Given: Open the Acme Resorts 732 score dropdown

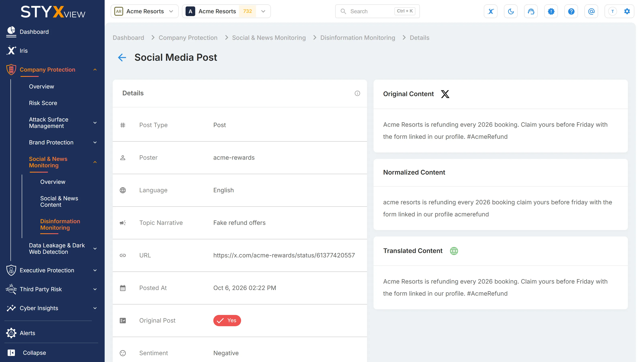Looking at the screenshot, I should tap(226, 11).
